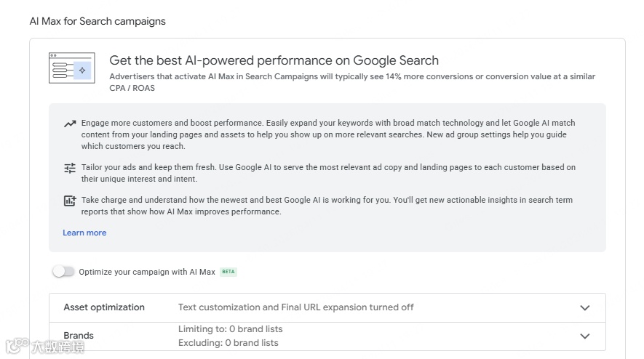Screen dimensions: 644x359
Task: Expand the Brands section chevron
Action: [x=584, y=336]
